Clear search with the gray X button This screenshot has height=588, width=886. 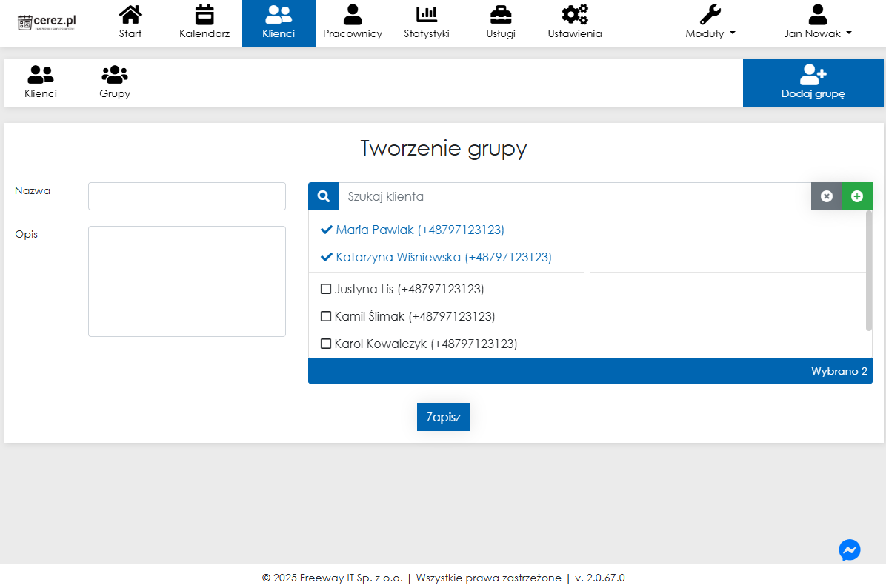tap(827, 196)
